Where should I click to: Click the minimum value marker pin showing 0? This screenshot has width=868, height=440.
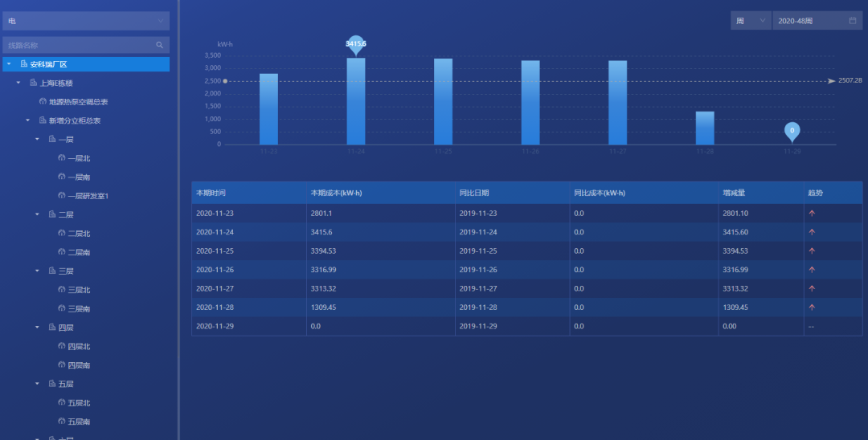(792, 130)
